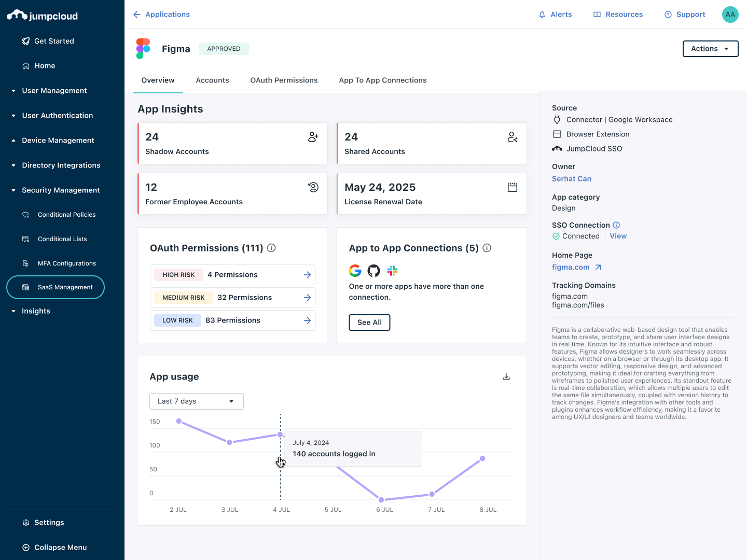The height and width of the screenshot is (560, 747).
Task: Click the Home house icon
Action: (26, 66)
